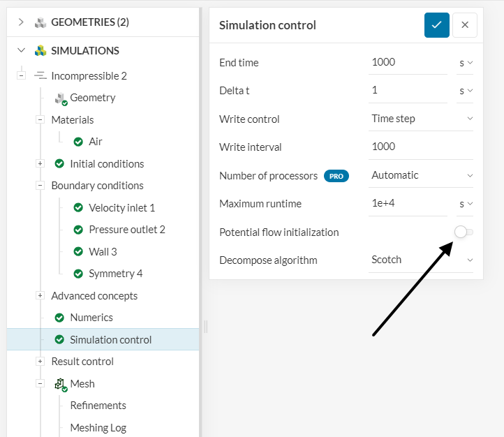Image resolution: width=504 pixels, height=437 pixels.
Task: Expand the GEOMETRIES (2) section
Action: pos(21,22)
